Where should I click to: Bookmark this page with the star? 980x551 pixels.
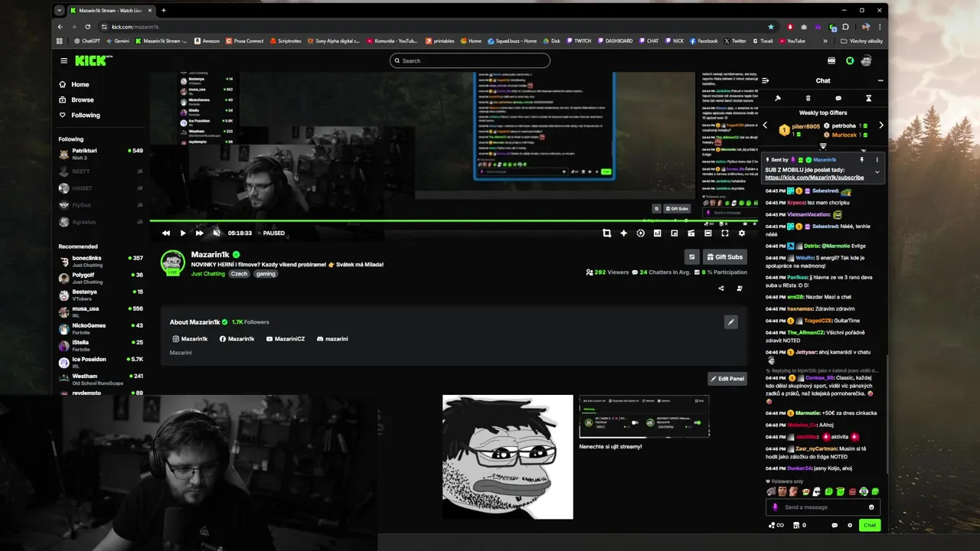click(771, 27)
